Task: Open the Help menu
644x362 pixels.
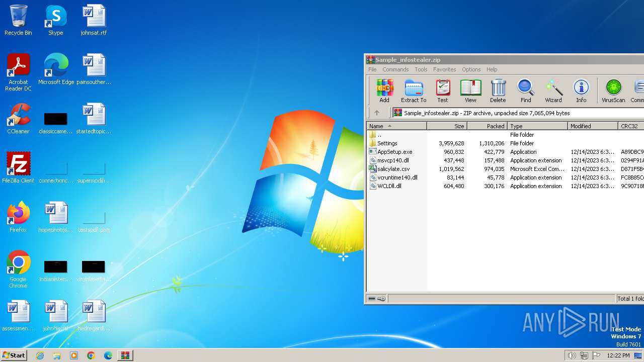Action: pyautogui.click(x=492, y=69)
